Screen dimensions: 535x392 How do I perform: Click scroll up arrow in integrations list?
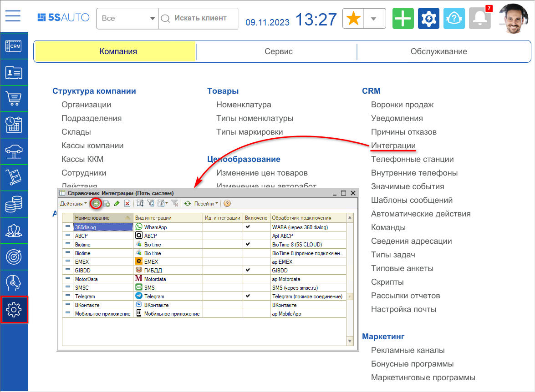click(350, 217)
